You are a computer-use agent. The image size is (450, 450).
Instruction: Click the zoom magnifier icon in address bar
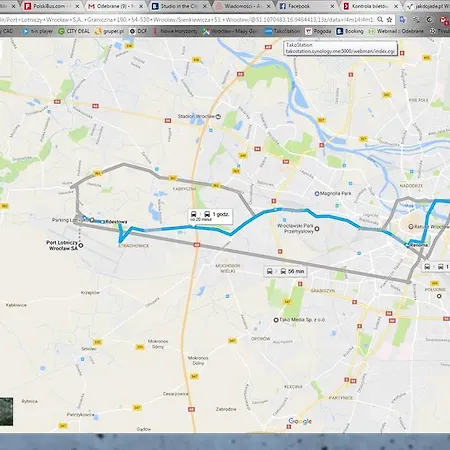point(380,20)
